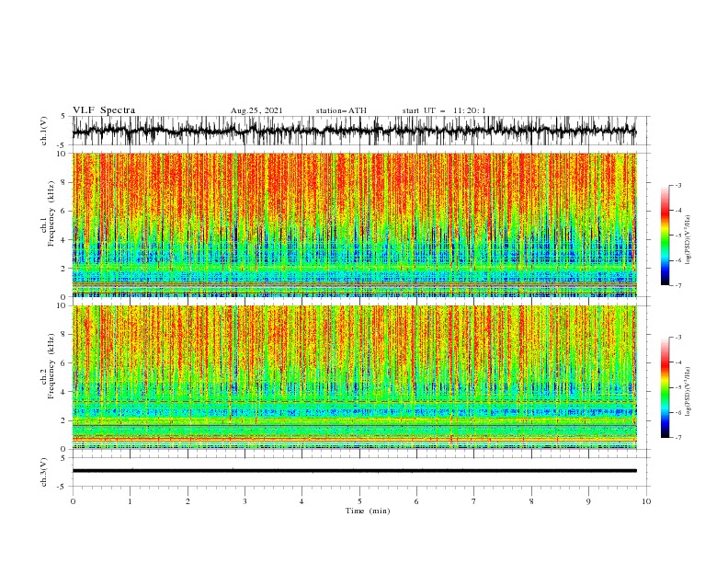Click the ch.2 color scale bar

pyautogui.click(x=665, y=387)
